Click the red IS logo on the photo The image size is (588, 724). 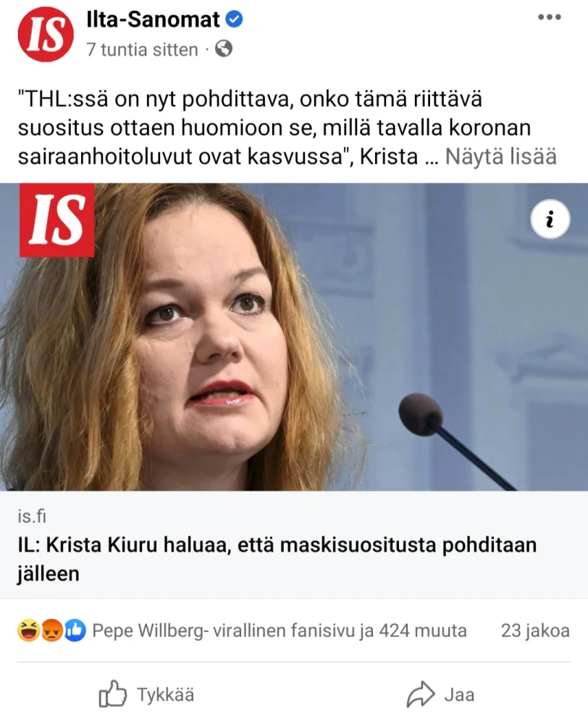[x=56, y=220]
